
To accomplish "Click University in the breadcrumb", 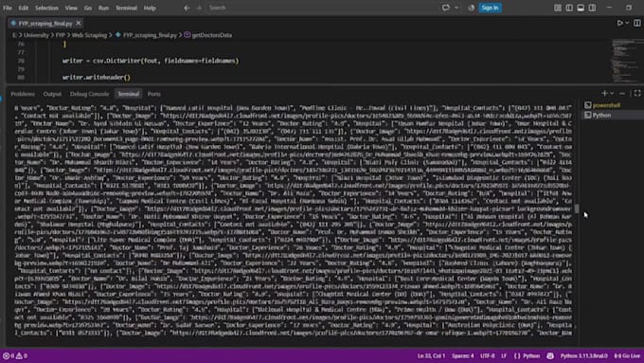I will (36, 35).
